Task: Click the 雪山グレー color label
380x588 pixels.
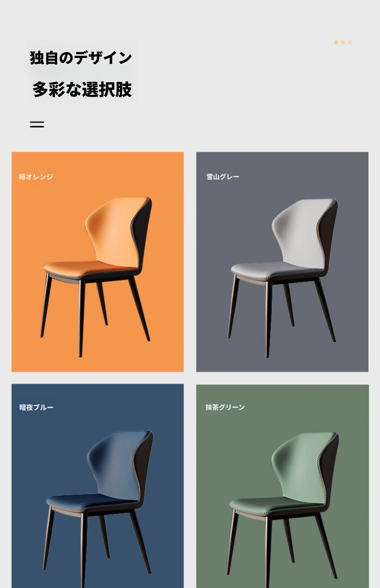Action: pos(223,177)
